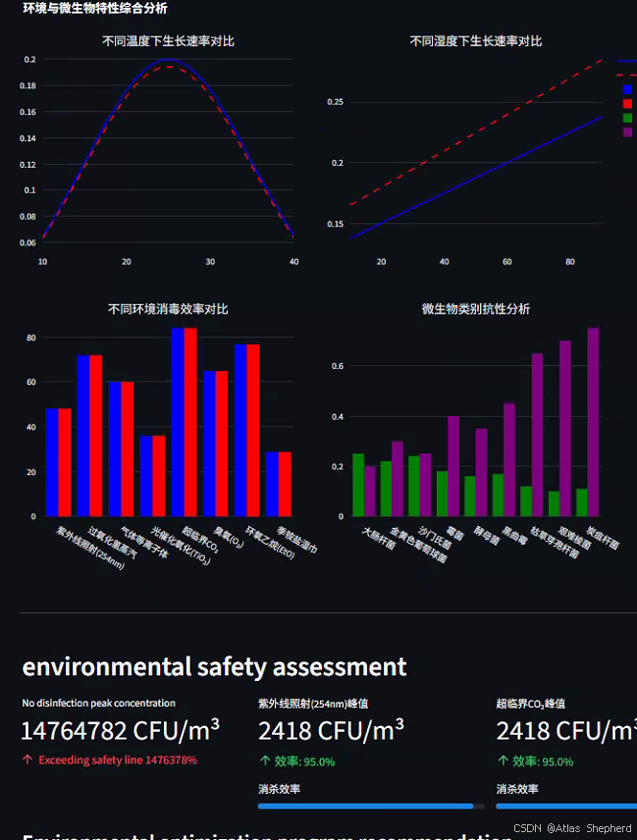Viewport: 637px width, 840px height.
Task: Click the chart title 不同湿度下生长速率对比
Action: click(x=476, y=41)
